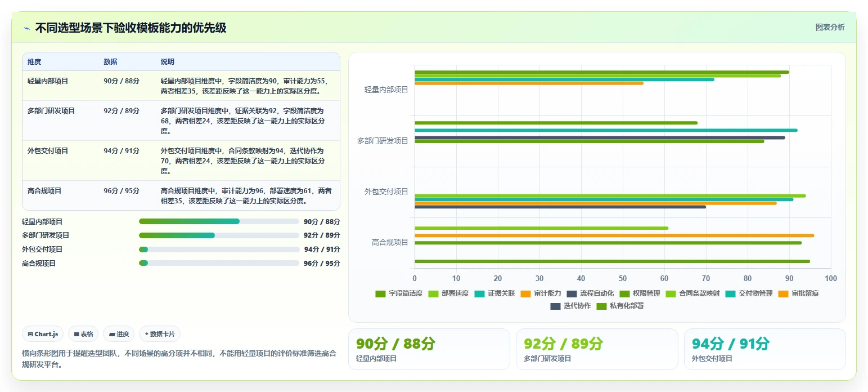The width and height of the screenshot is (868, 392).
Task: Click the 96分 / 95分 value beside the progress bar
Action: [x=322, y=264]
